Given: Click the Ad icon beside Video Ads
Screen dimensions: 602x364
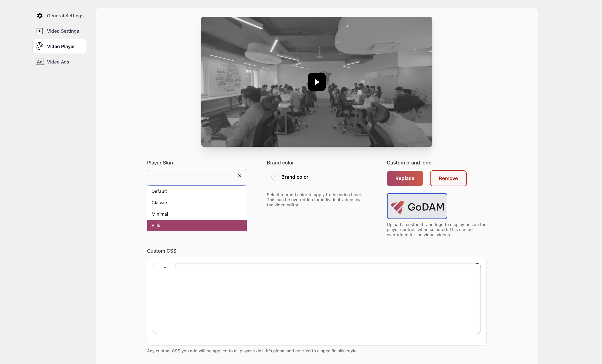Looking at the screenshot, I should (40, 62).
